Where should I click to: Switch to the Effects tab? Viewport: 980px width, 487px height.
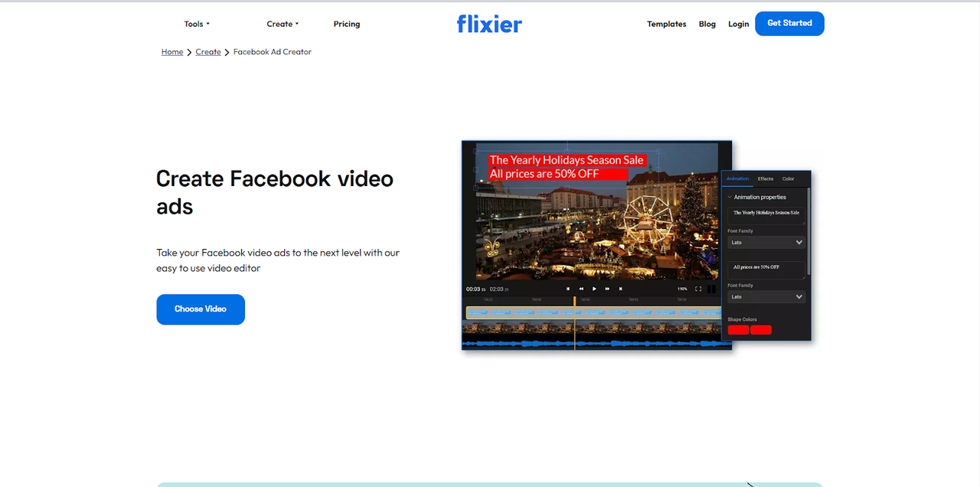point(766,178)
